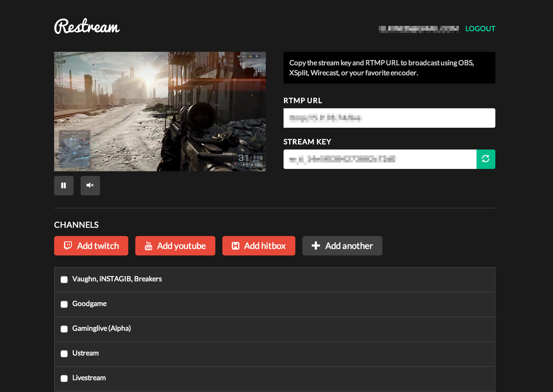The image size is (553, 392).
Task: Click the game stream video preview
Action: point(160,111)
